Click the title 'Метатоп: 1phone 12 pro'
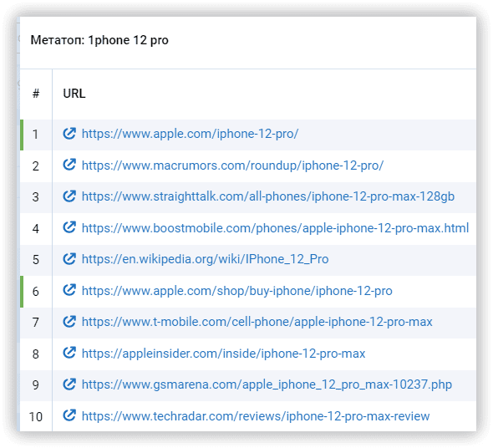493x448 pixels. click(x=99, y=40)
